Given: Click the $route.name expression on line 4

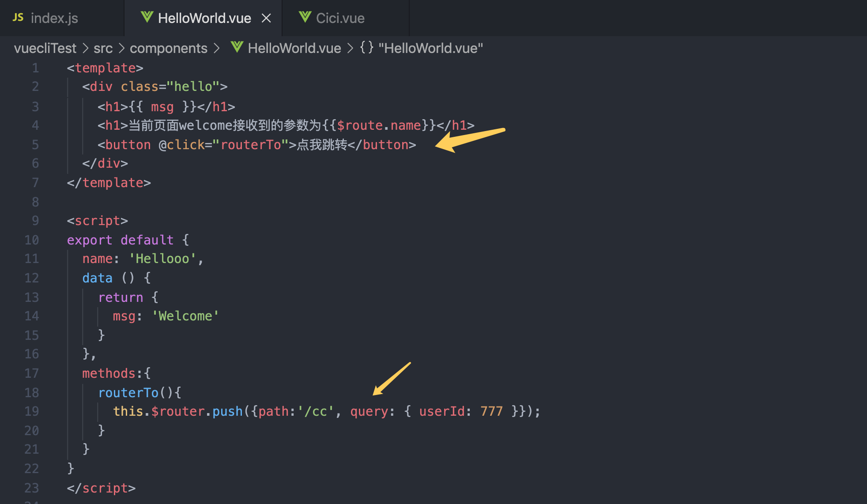Looking at the screenshot, I should tap(379, 125).
